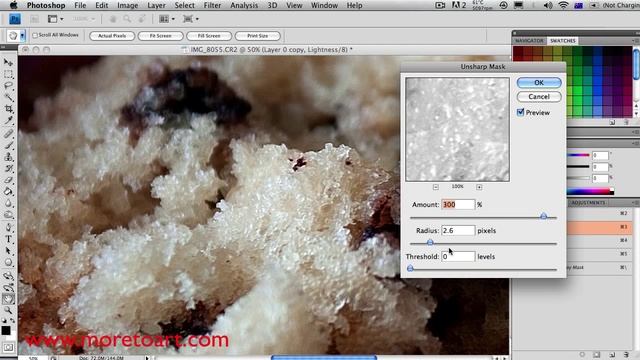Viewport: 640px width, 360px height.
Task: Click the foreground color swatch
Action: (x=6, y=330)
